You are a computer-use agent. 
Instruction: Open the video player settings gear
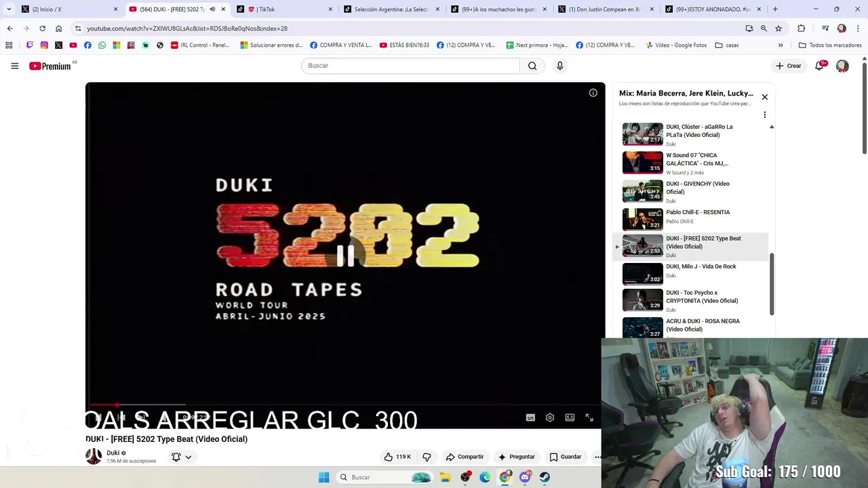[550, 418]
